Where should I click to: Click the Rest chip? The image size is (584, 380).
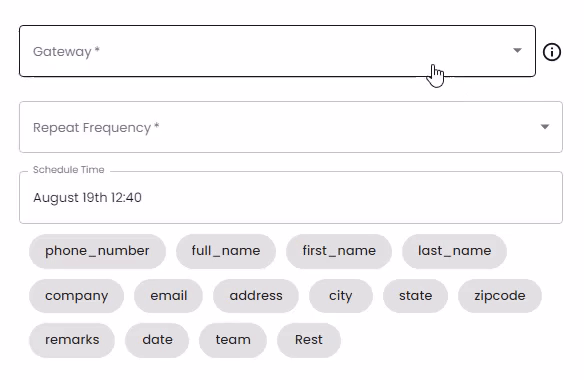click(309, 340)
